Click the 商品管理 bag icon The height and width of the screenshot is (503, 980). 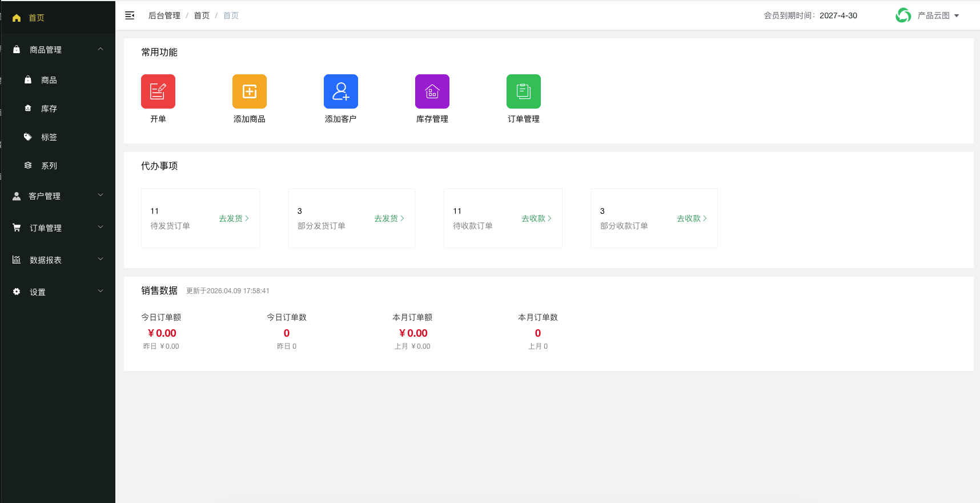(17, 50)
